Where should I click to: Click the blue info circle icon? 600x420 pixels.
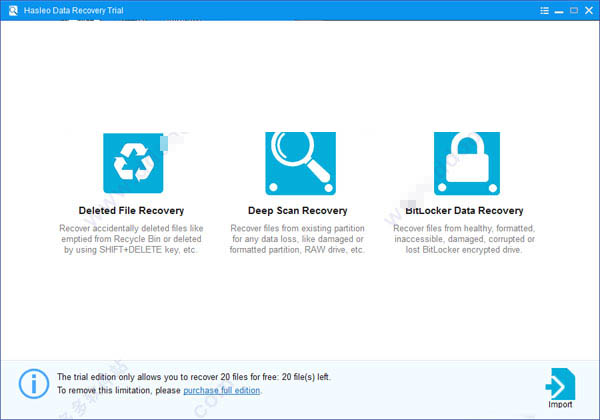(x=34, y=384)
